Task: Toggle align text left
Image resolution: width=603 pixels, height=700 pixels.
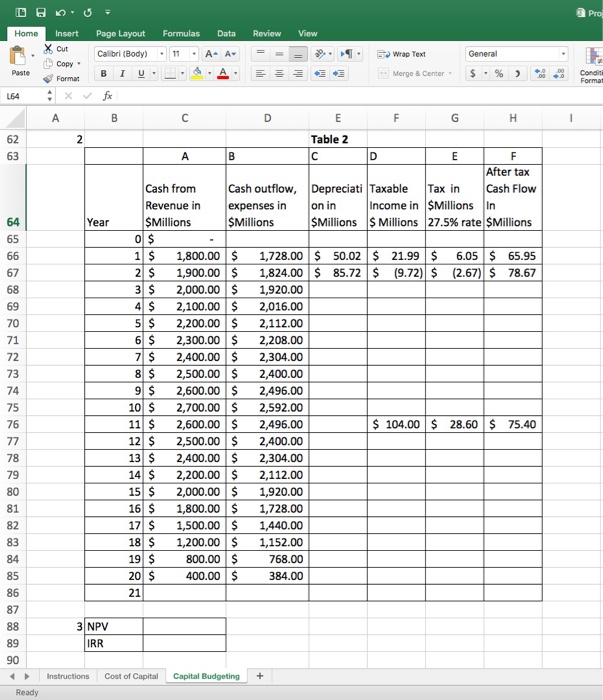Action: click(261, 73)
